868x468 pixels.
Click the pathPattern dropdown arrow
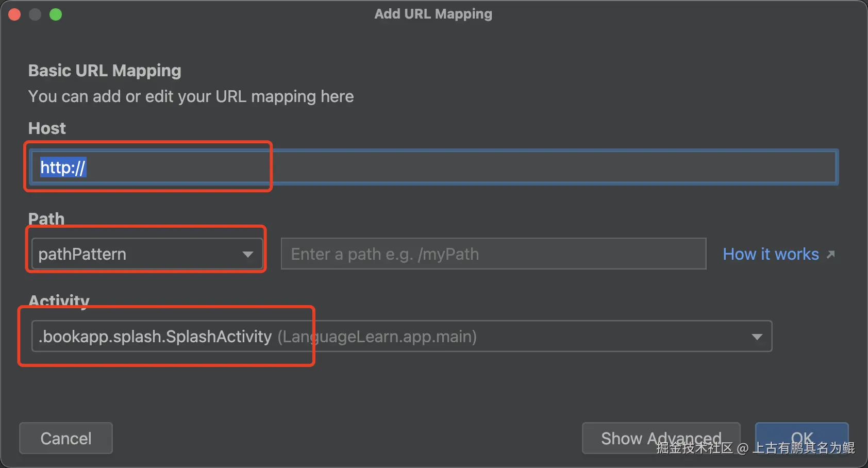tap(248, 254)
